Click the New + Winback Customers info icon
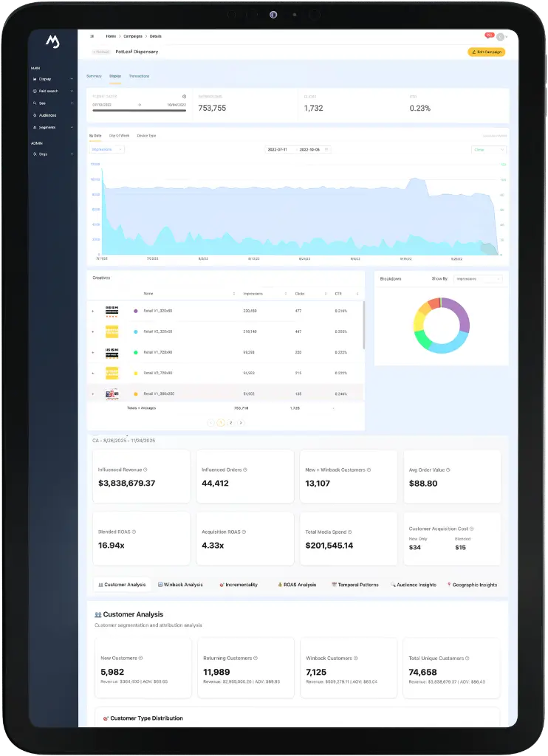Screen dimensions: 548x756 369,470
